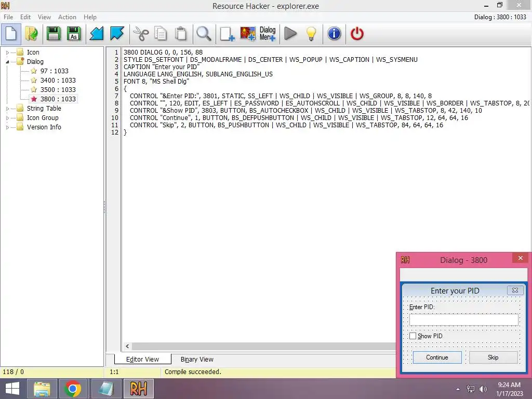The height and width of the screenshot is (399, 532).
Task: Expand the Icon folder node
Action: tap(7, 52)
